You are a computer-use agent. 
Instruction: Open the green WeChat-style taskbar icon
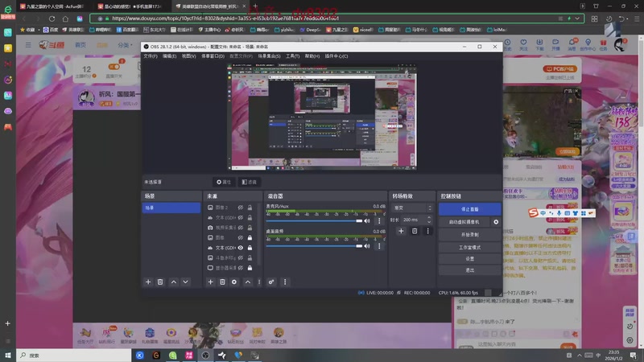173,355
